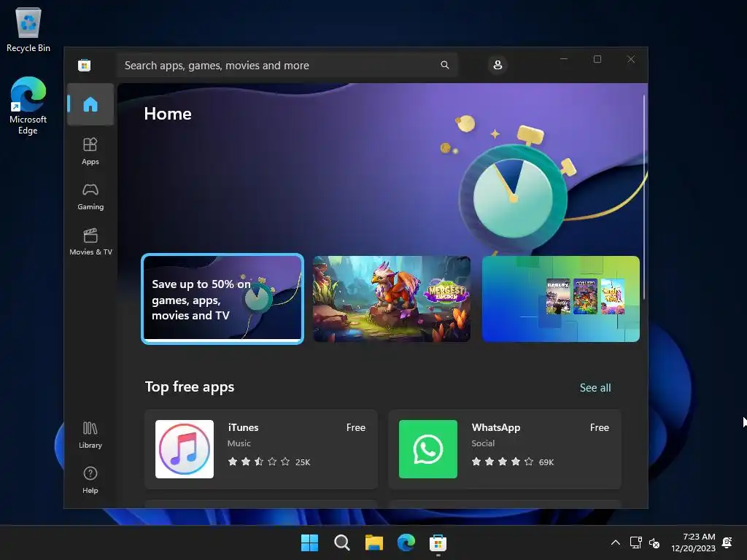747x560 pixels.
Task: Click the Top free apps heading
Action: (190, 386)
